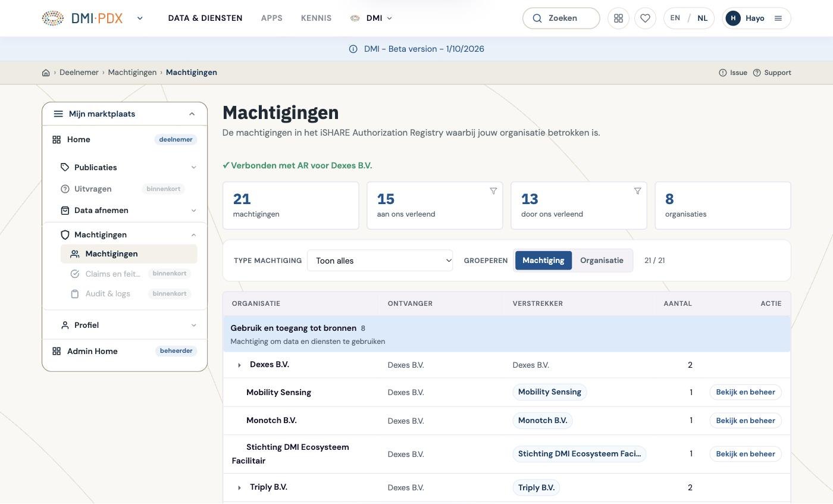Click 'Bekijk en beheer' for Monotch B.V.

point(746,421)
